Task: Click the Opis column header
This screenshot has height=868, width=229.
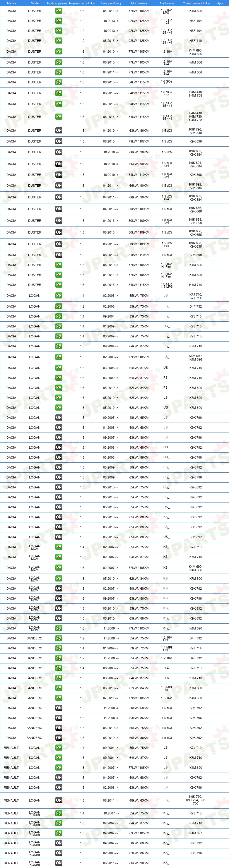Action: [x=220, y=3]
